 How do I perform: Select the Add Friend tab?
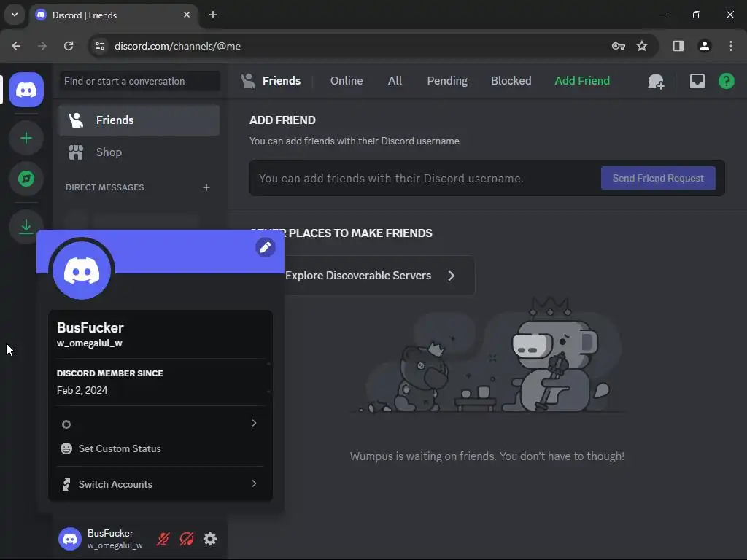click(x=582, y=81)
